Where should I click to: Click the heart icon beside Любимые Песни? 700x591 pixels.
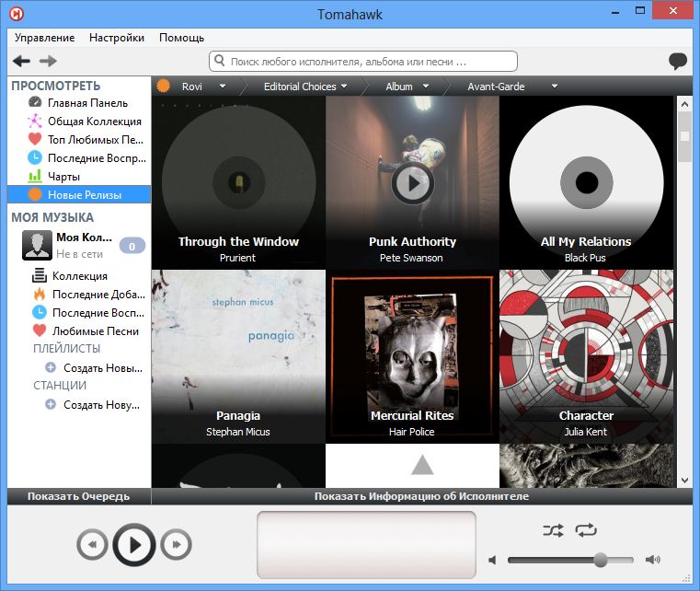[40, 330]
